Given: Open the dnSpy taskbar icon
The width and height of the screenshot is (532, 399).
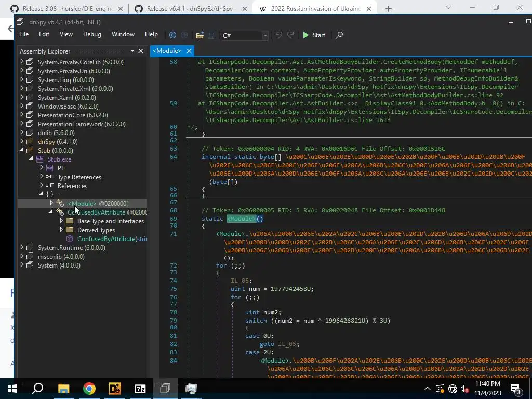Looking at the screenshot, I should coord(165,389).
